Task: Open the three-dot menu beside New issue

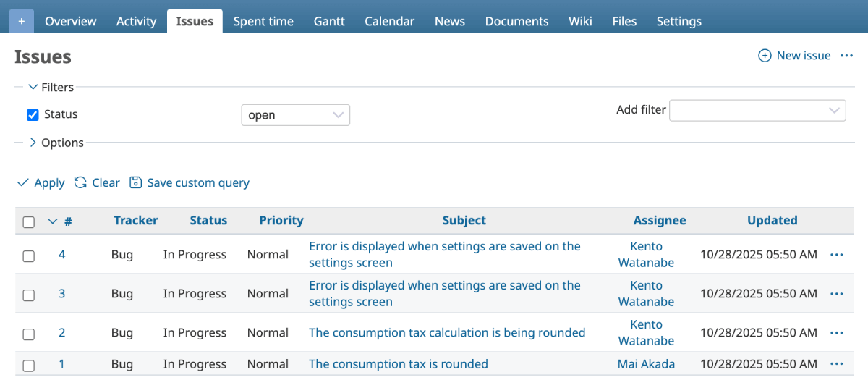Action: [x=847, y=56]
